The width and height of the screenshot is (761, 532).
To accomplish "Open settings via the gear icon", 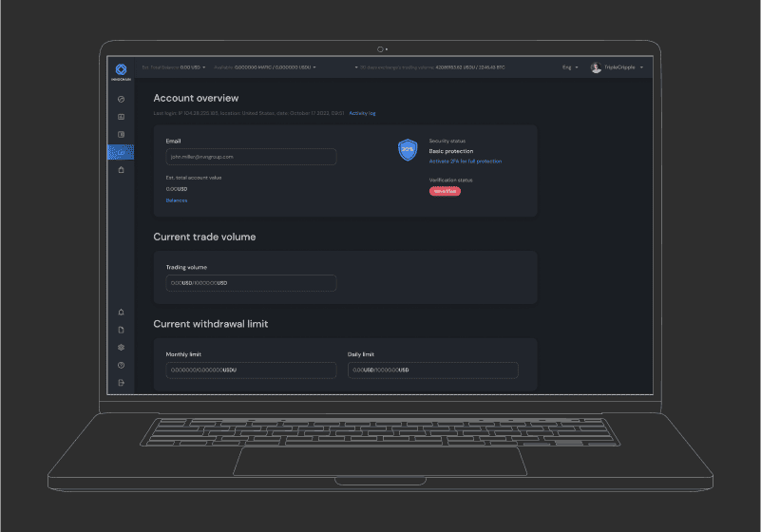I will coord(121,348).
